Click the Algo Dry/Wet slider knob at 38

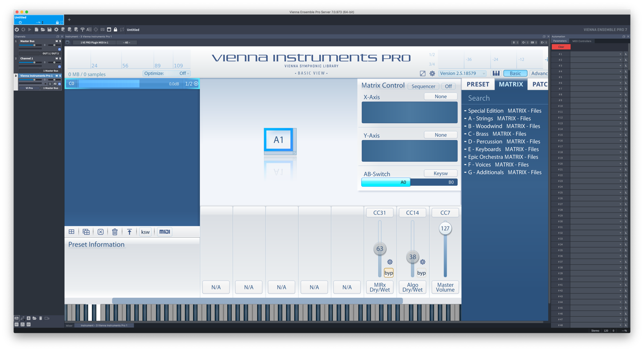(412, 257)
